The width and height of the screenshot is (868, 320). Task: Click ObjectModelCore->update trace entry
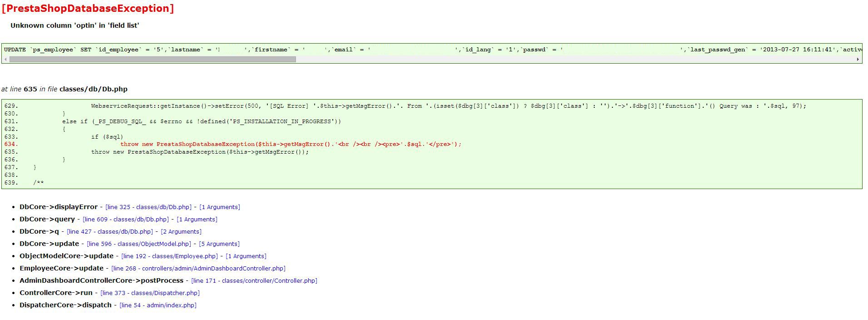click(x=66, y=256)
